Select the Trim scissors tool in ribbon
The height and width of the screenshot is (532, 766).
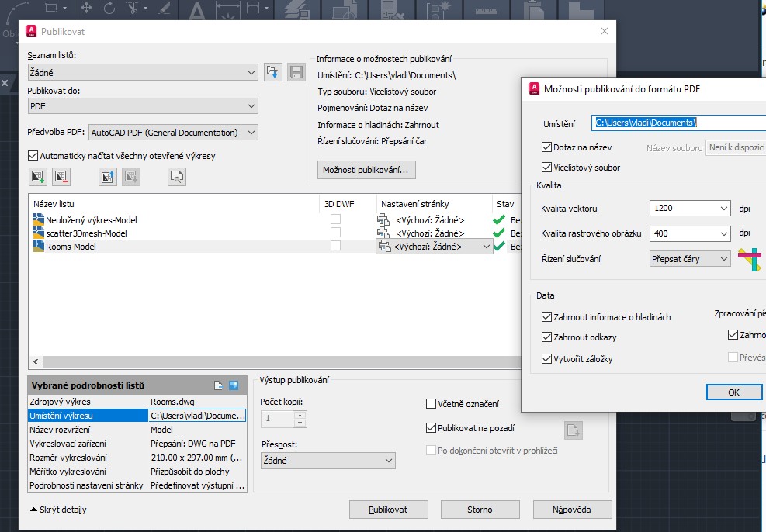133,8
